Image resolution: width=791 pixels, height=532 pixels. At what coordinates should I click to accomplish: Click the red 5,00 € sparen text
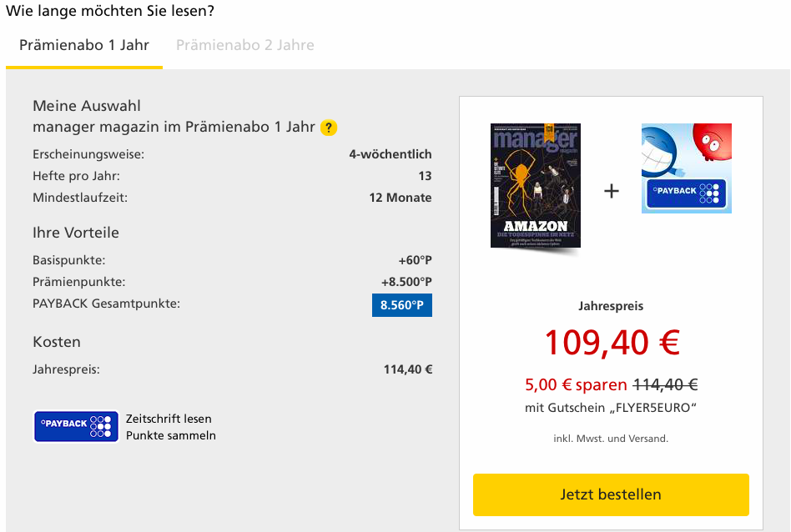tap(576, 384)
